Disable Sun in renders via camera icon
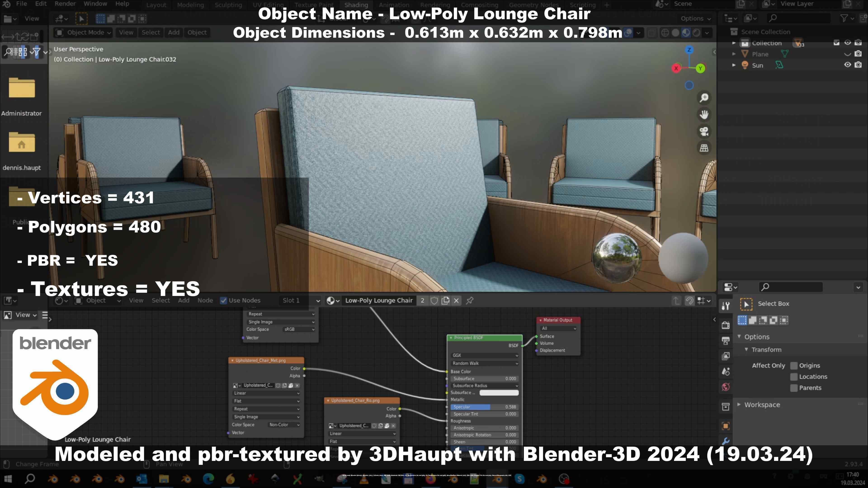 pyautogui.click(x=858, y=65)
